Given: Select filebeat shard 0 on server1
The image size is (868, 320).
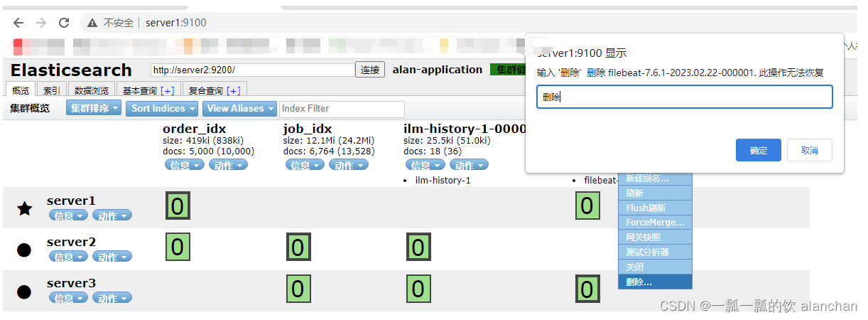Looking at the screenshot, I should coord(587,206).
